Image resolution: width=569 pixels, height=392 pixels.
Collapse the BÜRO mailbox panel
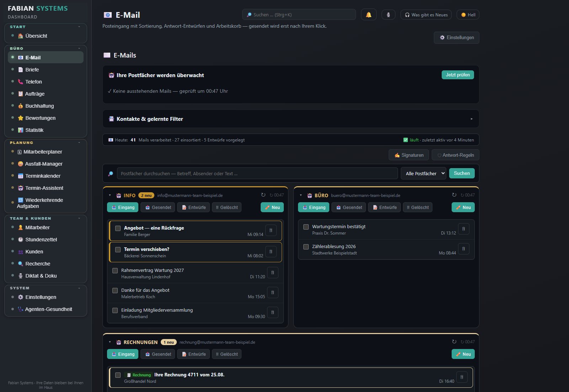[x=301, y=195]
